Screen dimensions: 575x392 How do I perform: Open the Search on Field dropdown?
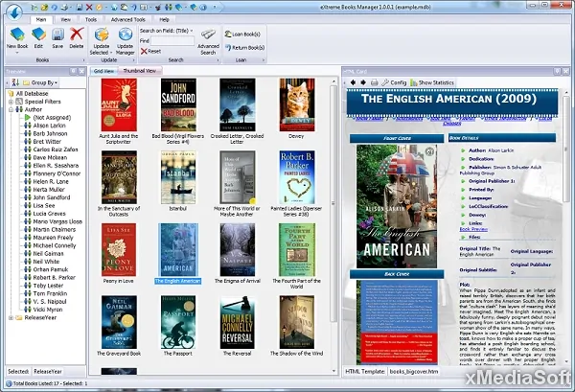[192, 31]
